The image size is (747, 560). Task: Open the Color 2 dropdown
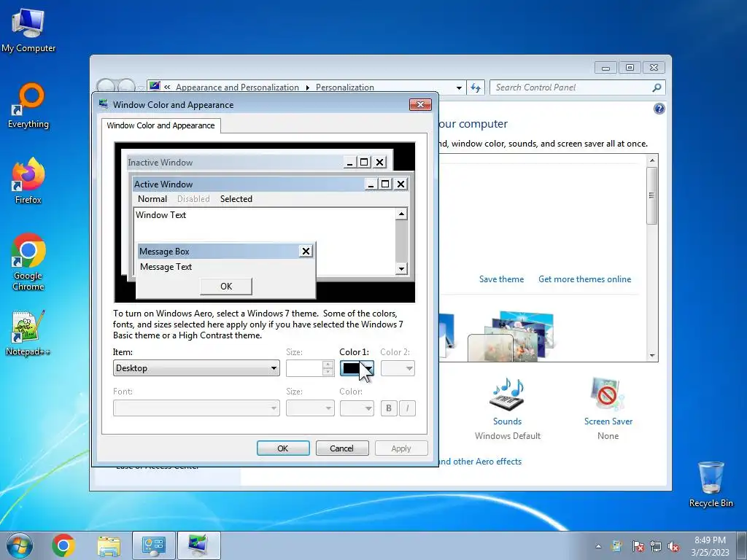coord(398,368)
